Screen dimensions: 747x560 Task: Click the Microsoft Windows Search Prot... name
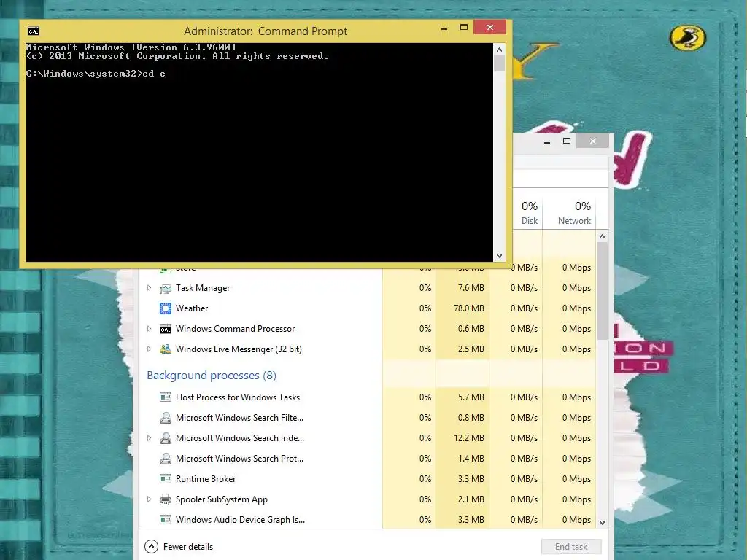click(x=239, y=459)
